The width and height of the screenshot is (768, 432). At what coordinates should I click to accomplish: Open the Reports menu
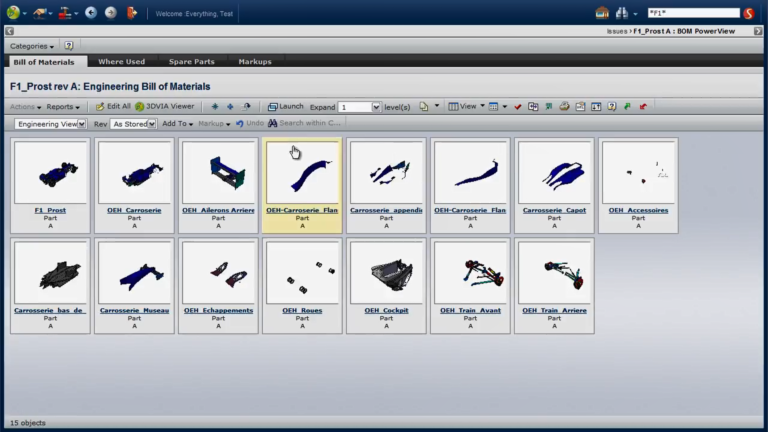[x=63, y=107]
